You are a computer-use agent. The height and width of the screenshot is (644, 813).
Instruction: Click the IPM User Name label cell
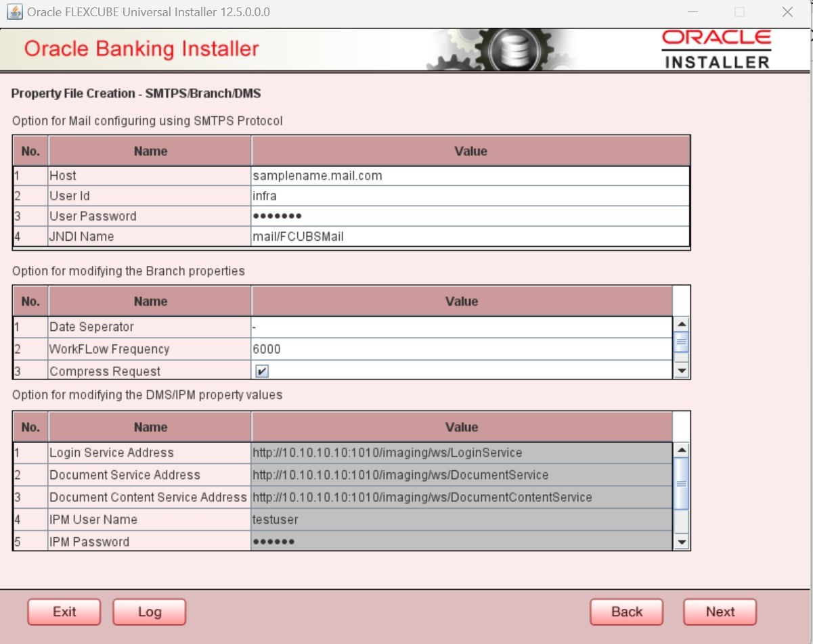coord(150,520)
